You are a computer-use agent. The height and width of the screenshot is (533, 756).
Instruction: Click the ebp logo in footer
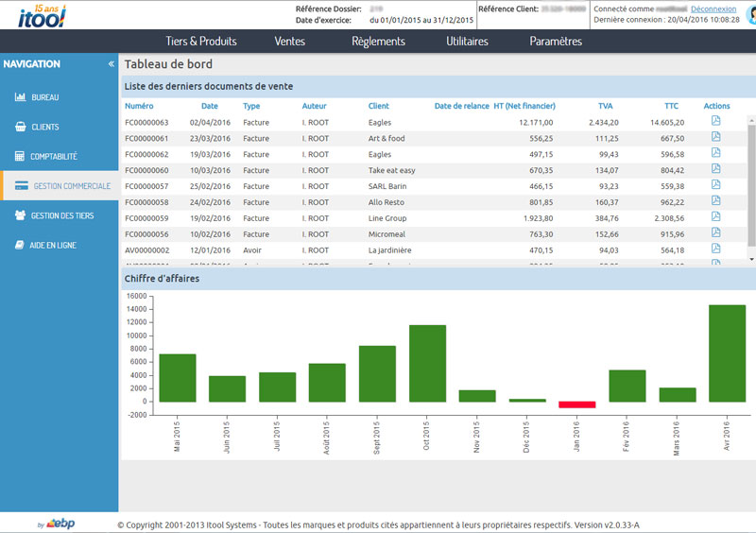pyautogui.click(x=60, y=524)
